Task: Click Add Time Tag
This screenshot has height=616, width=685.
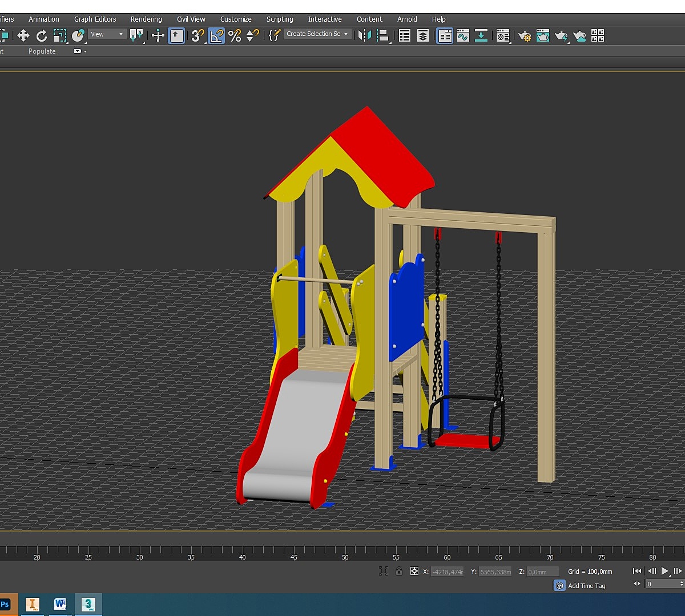Action: (586, 586)
